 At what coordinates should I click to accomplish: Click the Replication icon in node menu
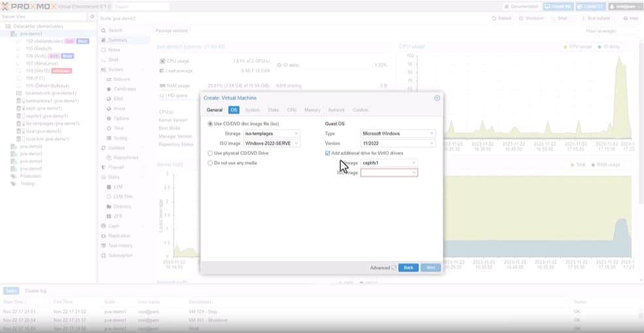(103, 236)
